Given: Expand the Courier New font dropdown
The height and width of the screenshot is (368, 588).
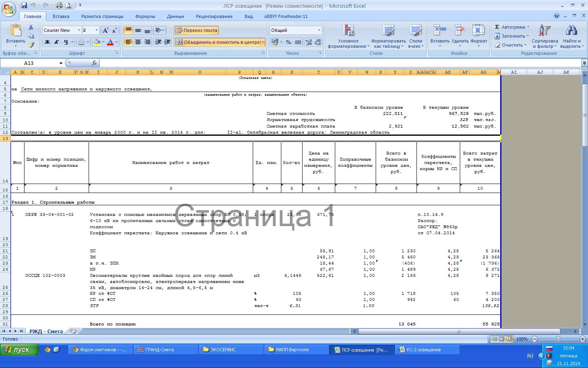Looking at the screenshot, I should coord(79,30).
